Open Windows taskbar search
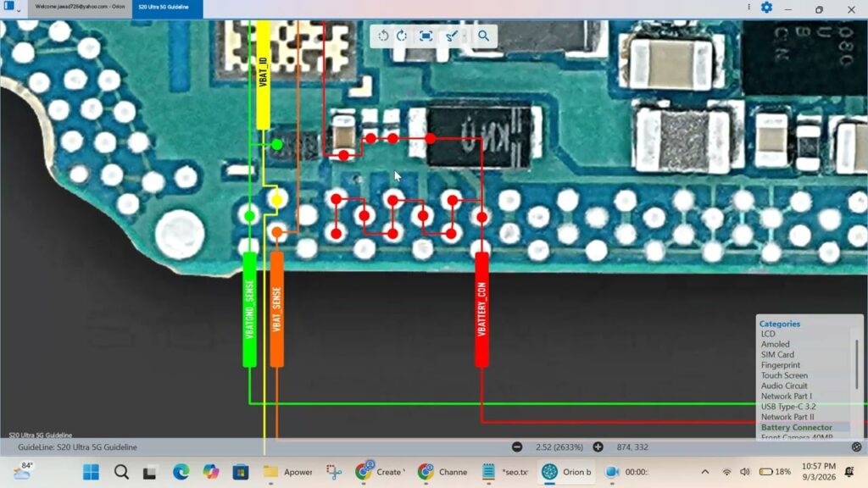 click(x=121, y=472)
